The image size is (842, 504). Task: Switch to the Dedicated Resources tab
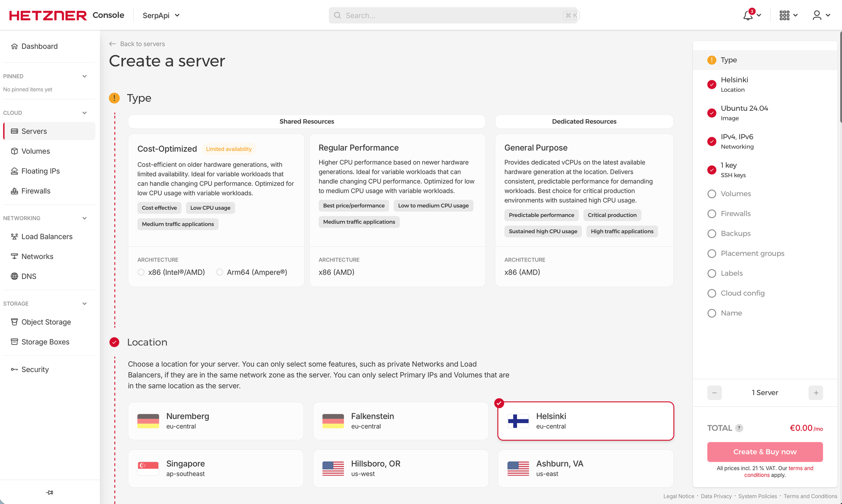coord(584,122)
